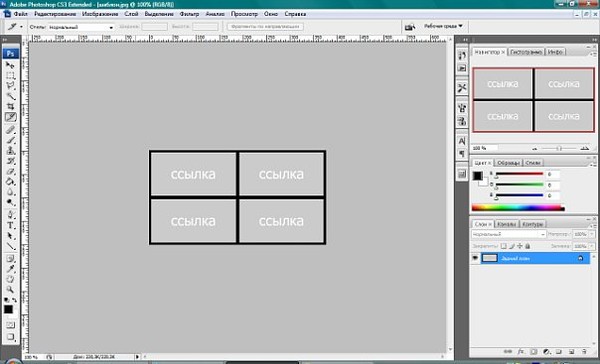Select the Move tool in the toolbox
The height and width of the screenshot is (364, 600).
point(10,65)
